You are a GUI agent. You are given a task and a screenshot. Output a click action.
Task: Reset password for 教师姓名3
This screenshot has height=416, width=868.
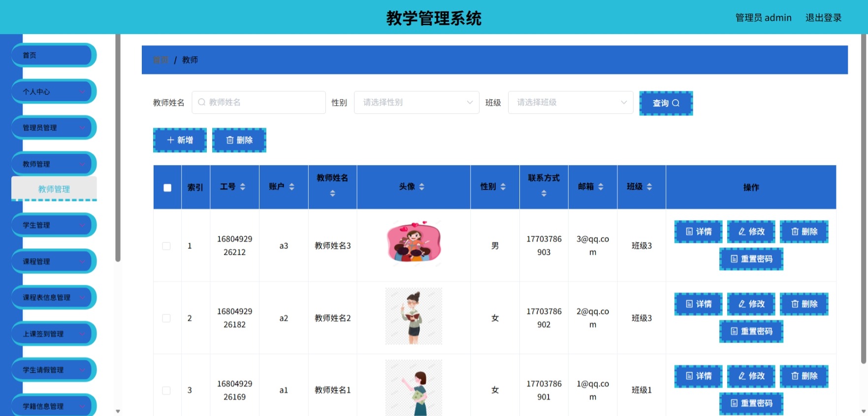pyautogui.click(x=751, y=259)
